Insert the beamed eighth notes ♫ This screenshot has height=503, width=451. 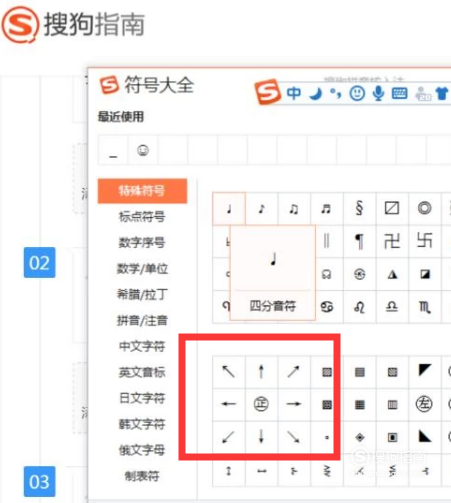coord(294,208)
